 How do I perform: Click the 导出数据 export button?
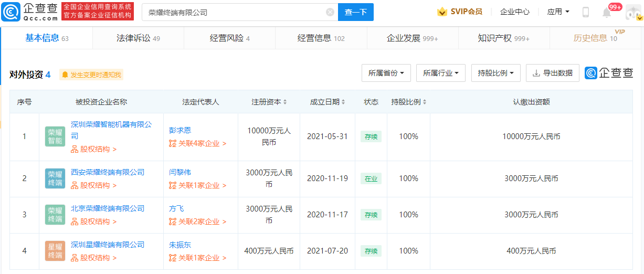(552, 73)
